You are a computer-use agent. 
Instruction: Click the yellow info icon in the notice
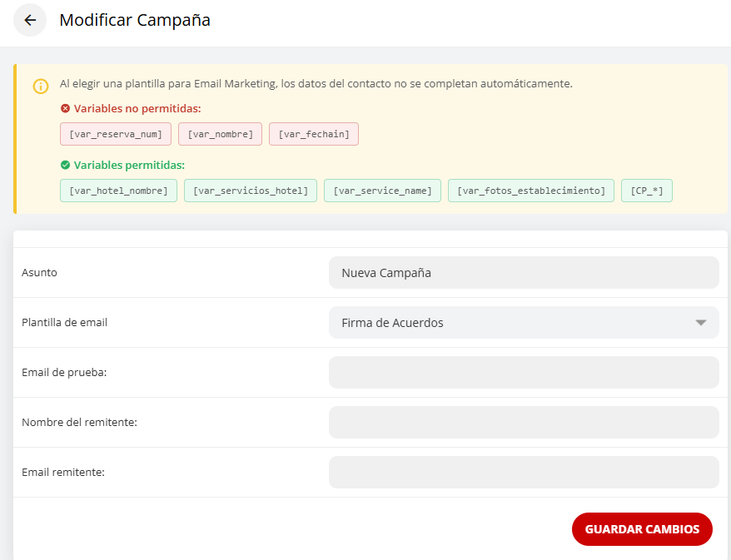click(x=41, y=87)
